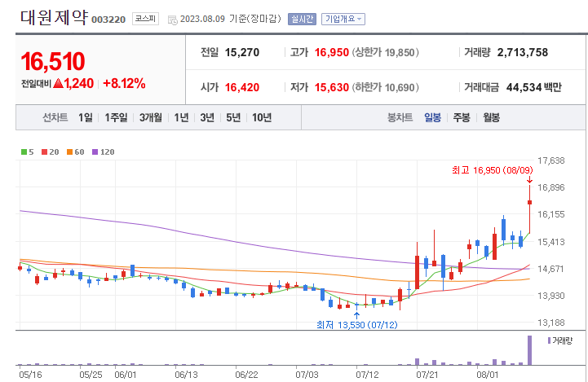Click the 최고 16,950 (08/09) chart label
The image size is (588, 382).
pos(493,170)
